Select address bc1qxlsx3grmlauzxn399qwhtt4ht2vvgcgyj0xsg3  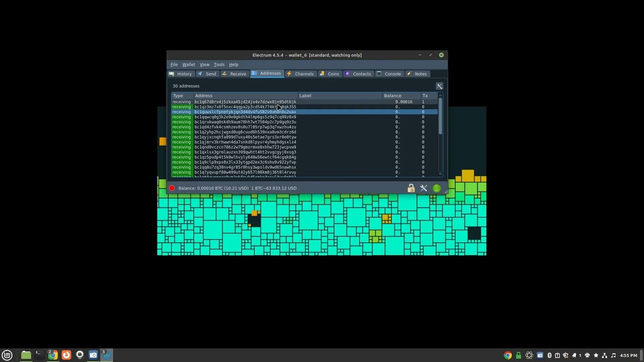[x=245, y=152]
